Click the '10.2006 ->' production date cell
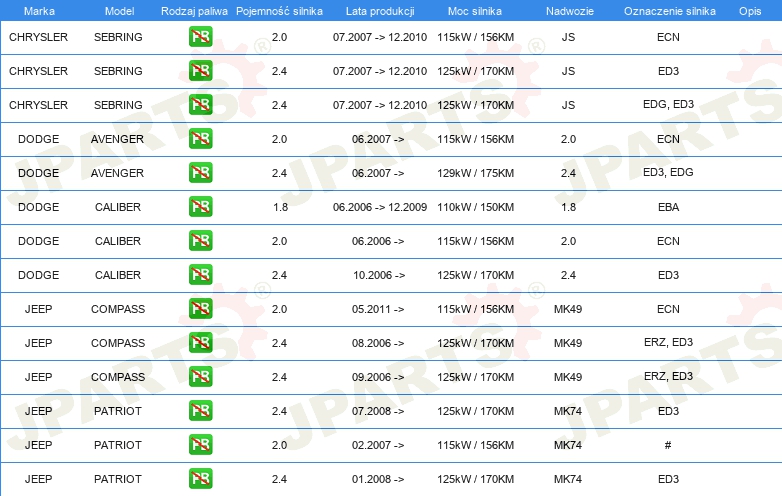782x496 pixels. (379, 275)
